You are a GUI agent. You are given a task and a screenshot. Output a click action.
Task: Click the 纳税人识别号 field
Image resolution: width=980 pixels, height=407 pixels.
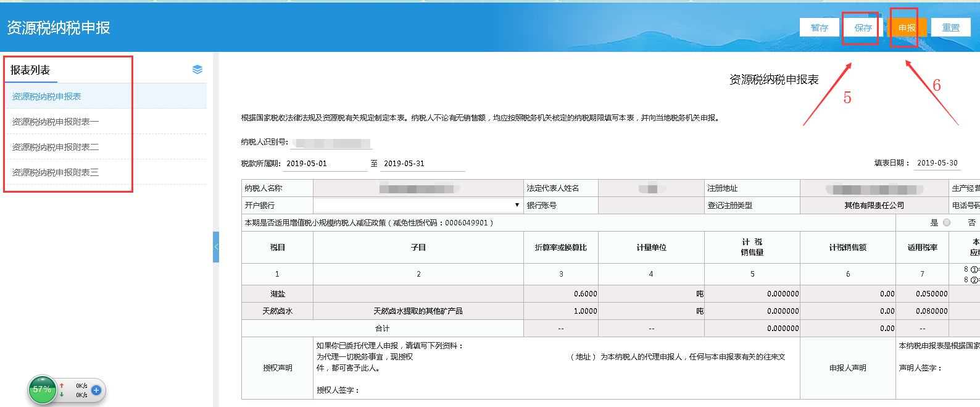331,143
